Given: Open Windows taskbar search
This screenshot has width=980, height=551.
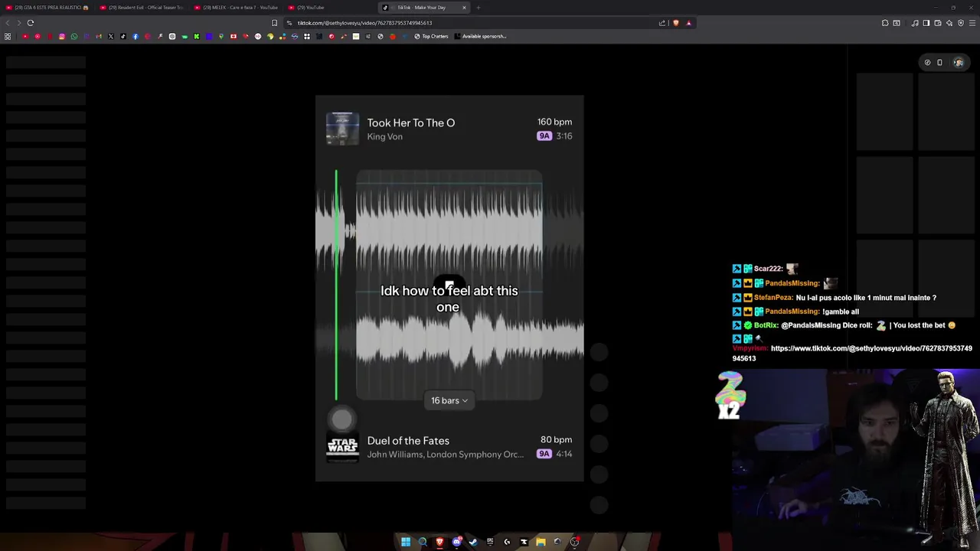Looking at the screenshot, I should (423, 542).
